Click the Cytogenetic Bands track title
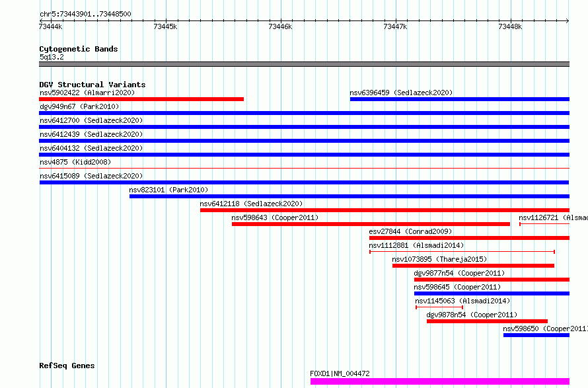Screen dimensions: 588x388 coord(79,49)
